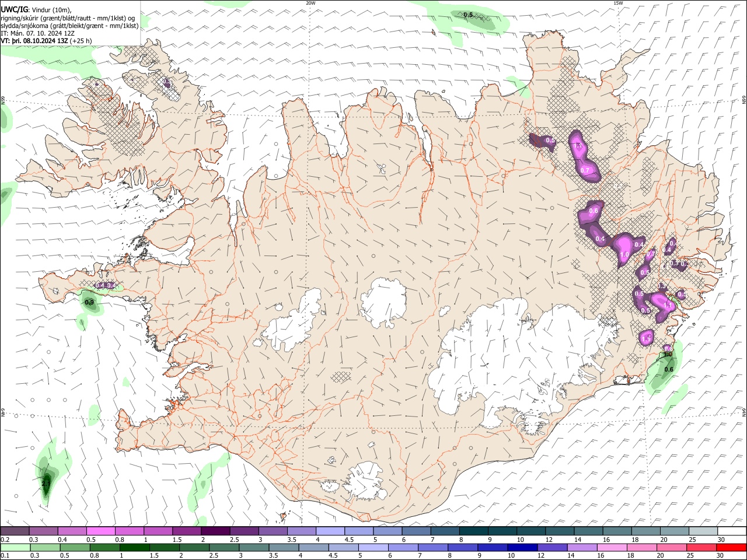Pick the dark teal 8–9 swatch in the top legend
747x560 pixels.
(473, 531)
